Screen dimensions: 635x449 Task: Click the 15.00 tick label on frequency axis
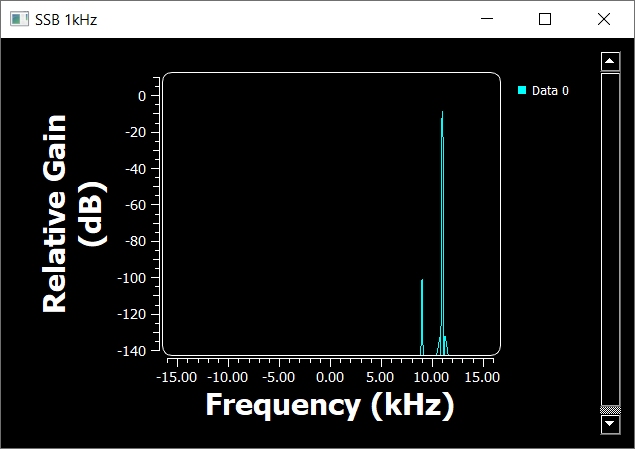[x=482, y=377]
